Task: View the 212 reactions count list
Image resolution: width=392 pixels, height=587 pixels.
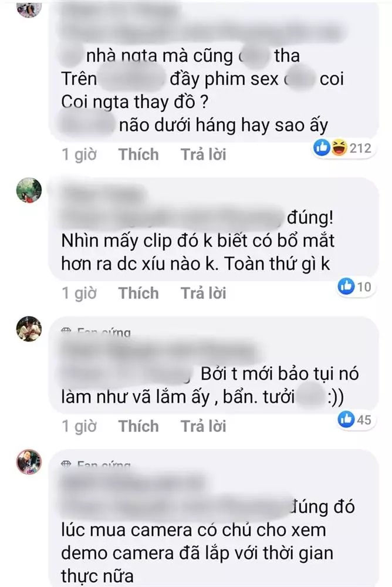Action: coord(360,149)
